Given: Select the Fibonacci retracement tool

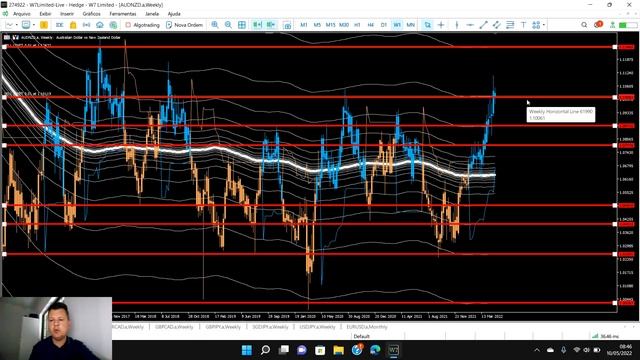Looking at the screenshot, I should [510, 25].
